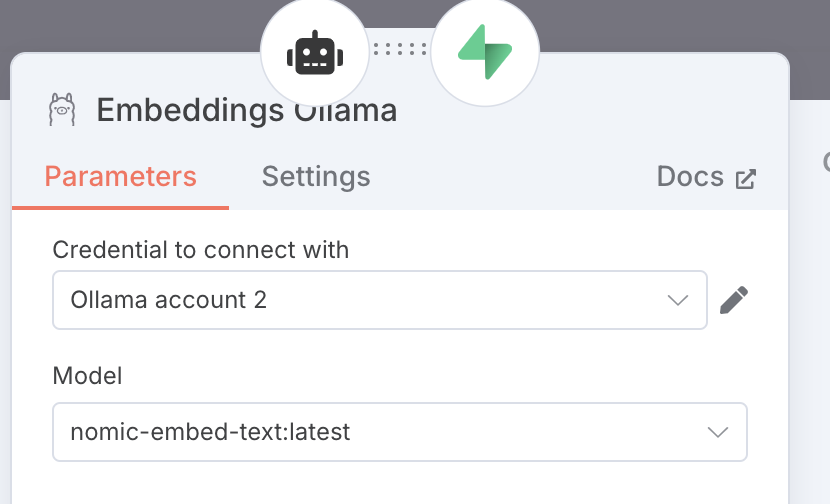The image size is (830, 504).
Task: Click empty white area below Model field
Action: pyautogui.click(x=400, y=483)
